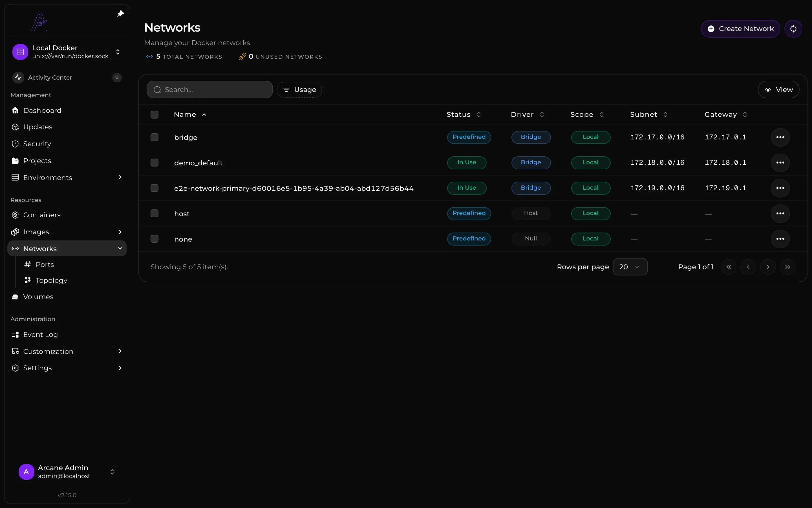Expand the Settings submenu chevron
Viewport: 812px width, 508px height.
(x=120, y=368)
